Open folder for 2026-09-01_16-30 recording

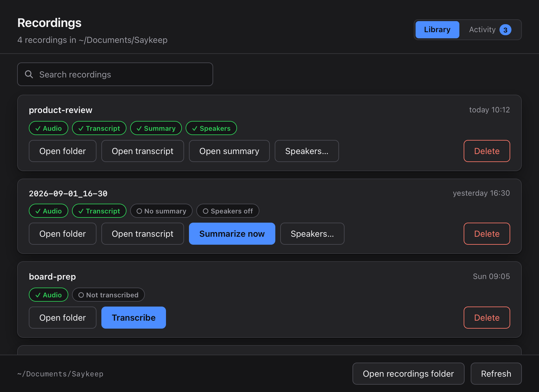point(62,234)
